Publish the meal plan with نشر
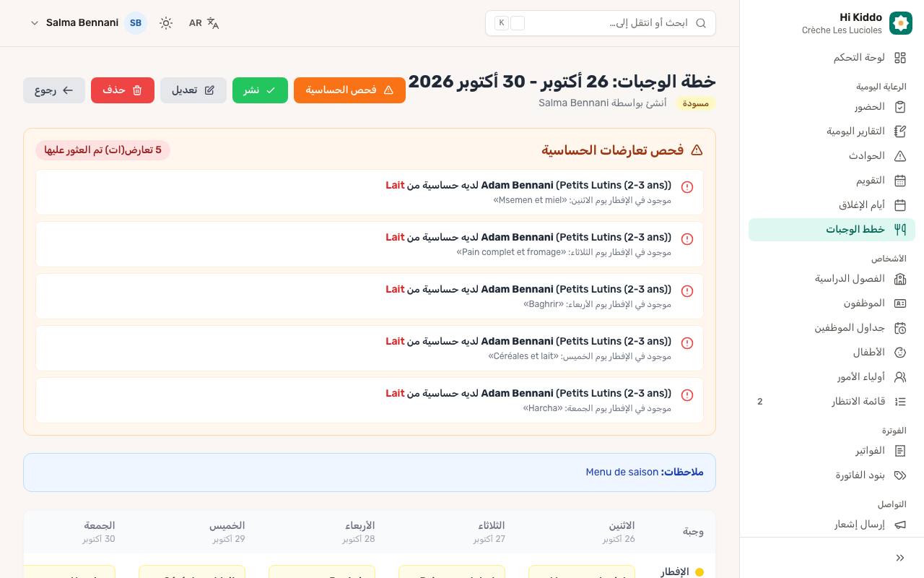924x578 pixels. (x=260, y=90)
